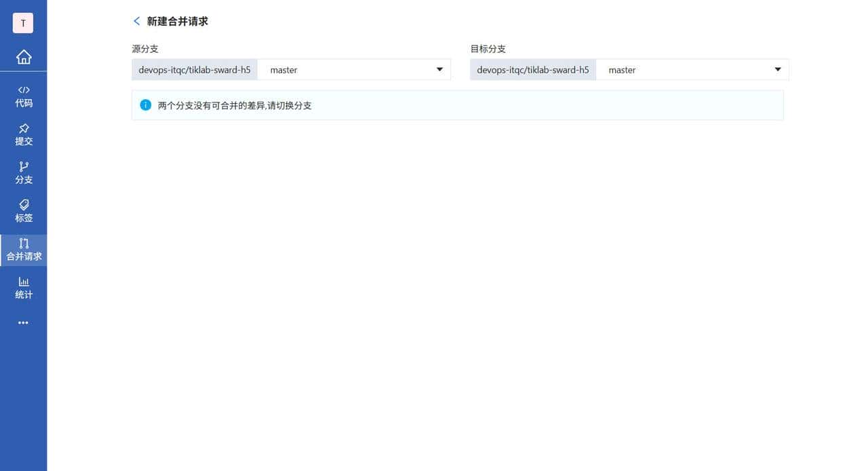Click the source devops-itqc/tiklab-sward-h5 repository selector

pyautogui.click(x=194, y=69)
